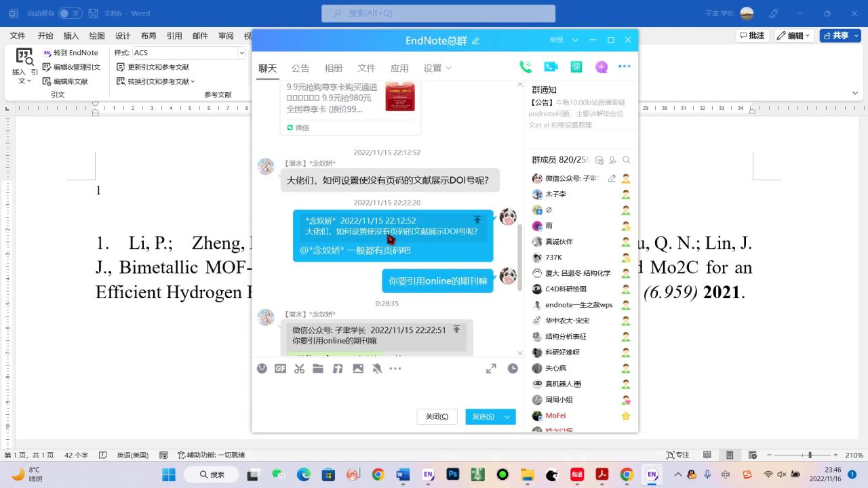Click the purple plus invite icon
This screenshot has height=488, width=868.
tap(601, 66)
